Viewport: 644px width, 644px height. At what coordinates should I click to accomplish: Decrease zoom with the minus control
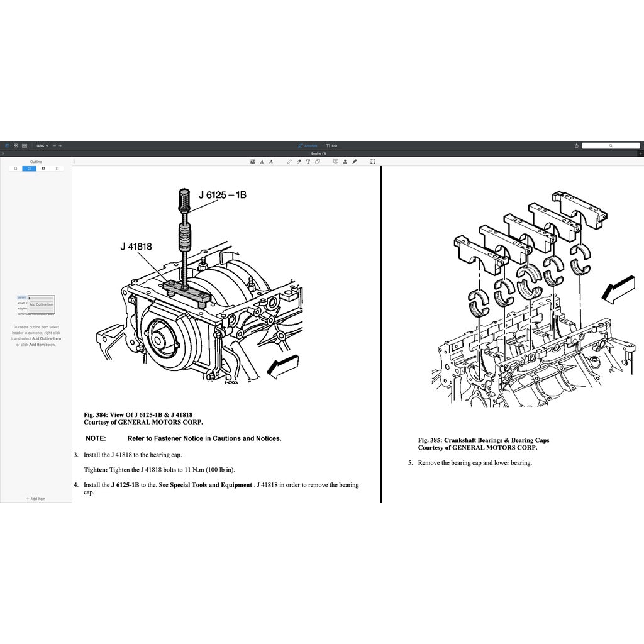tap(53, 145)
